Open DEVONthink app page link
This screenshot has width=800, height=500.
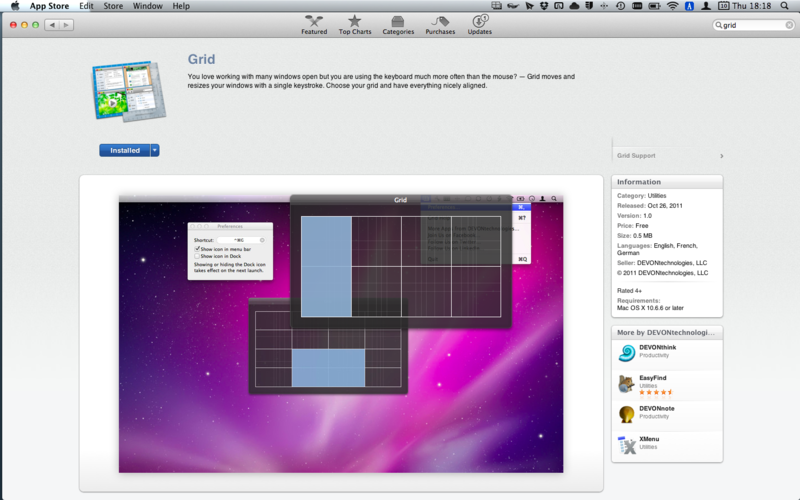pyautogui.click(x=657, y=347)
